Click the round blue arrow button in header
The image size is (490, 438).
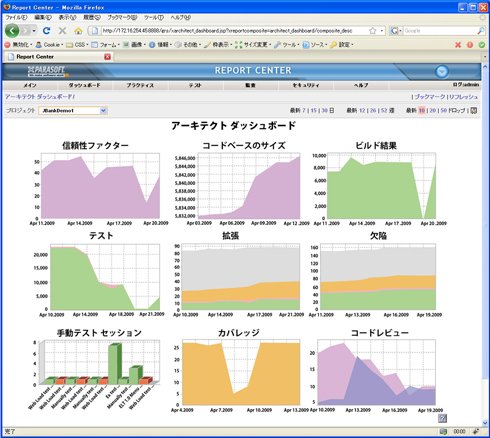[442, 71]
